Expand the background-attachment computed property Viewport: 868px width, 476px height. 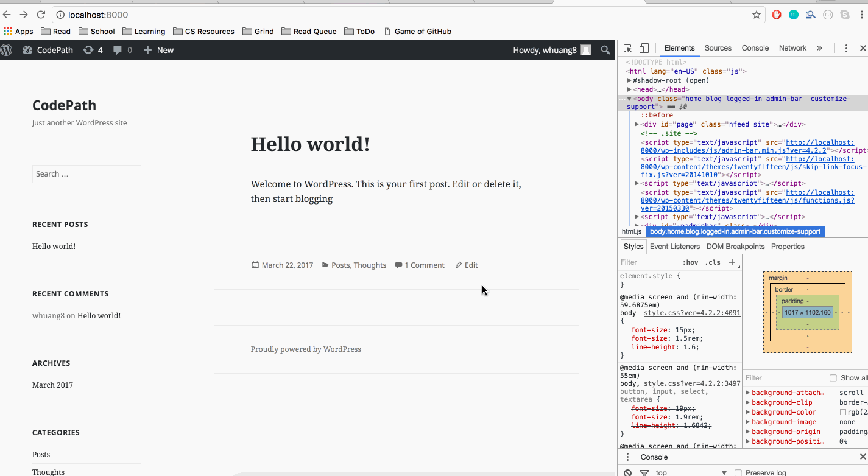748,393
